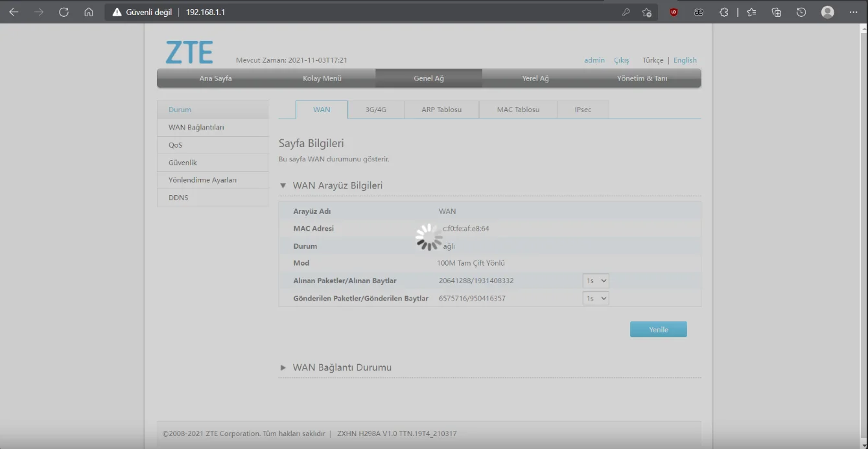Open the browser settings ellipsis menu

pos(852,12)
